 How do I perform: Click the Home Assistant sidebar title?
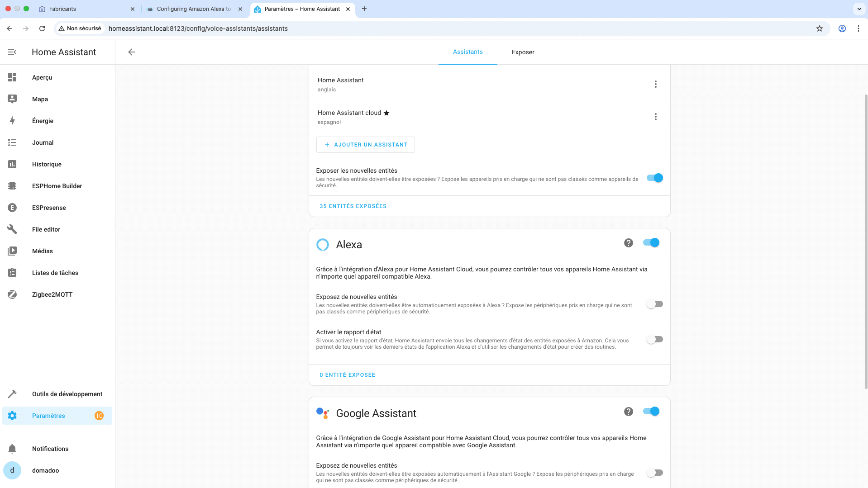(x=64, y=52)
